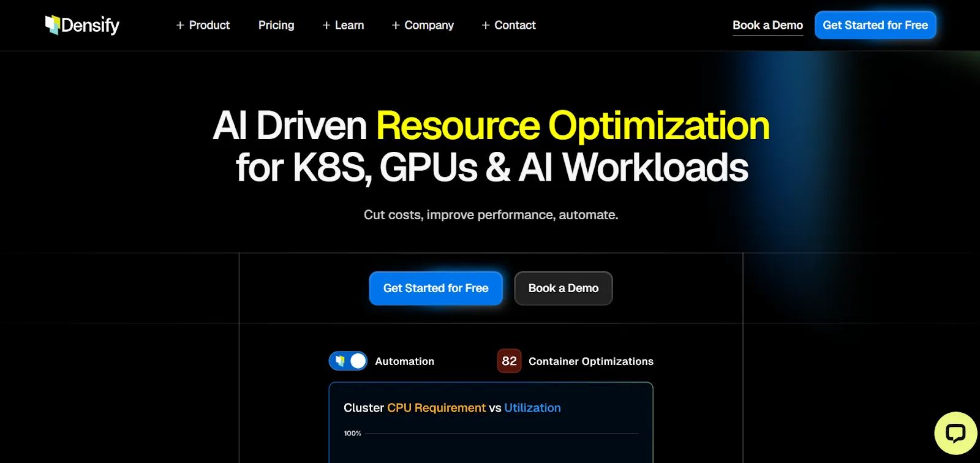980x463 pixels.
Task: Click the hero Get Started for Free button
Action: [435, 288]
